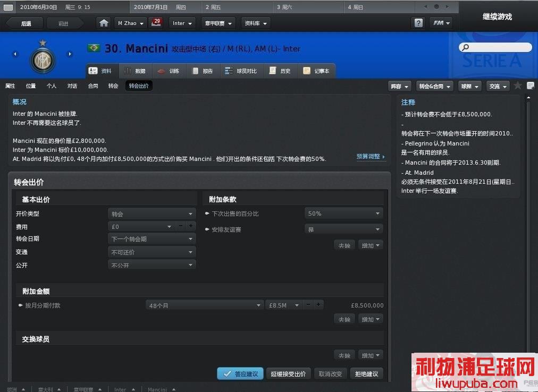Viewport: 538px width, 392px height.
Task: Decrease the installment amount with the minus button
Action: point(308,304)
